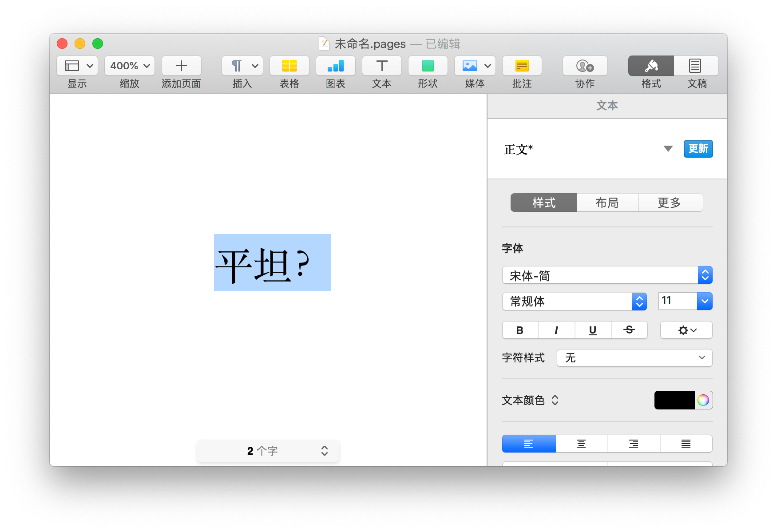The height and width of the screenshot is (532, 777).
Task: Expand the 正文* paragraph style list
Action: click(668, 149)
